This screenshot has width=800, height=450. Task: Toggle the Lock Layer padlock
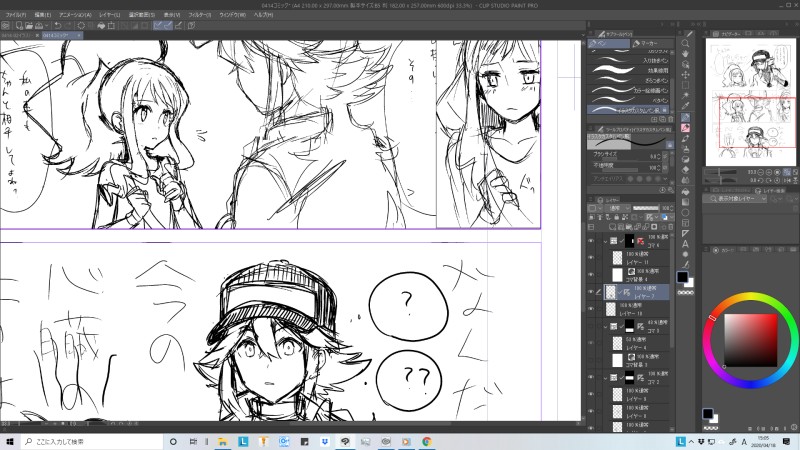(617, 217)
